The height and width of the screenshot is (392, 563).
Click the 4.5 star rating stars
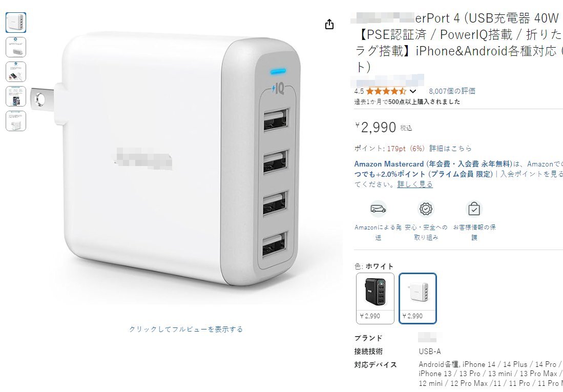pos(386,91)
